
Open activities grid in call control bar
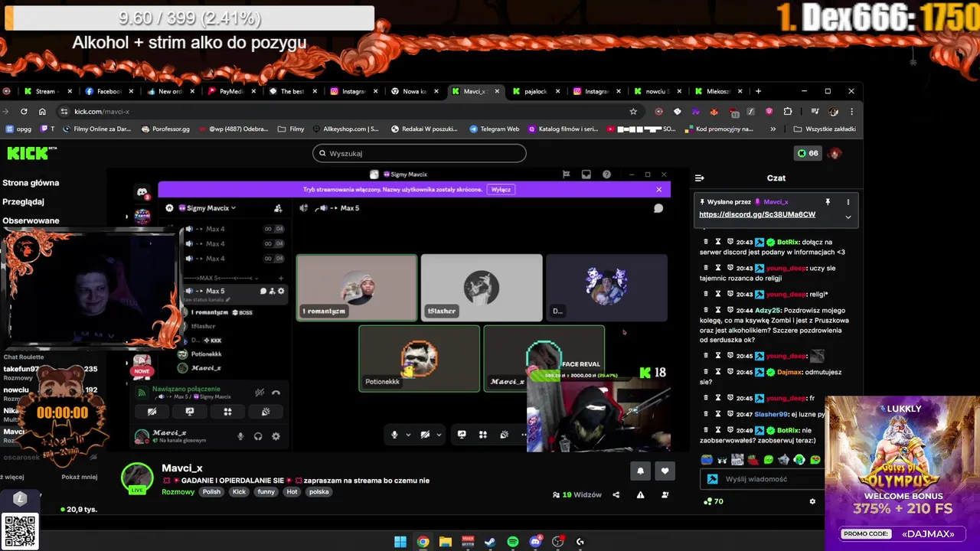point(483,435)
